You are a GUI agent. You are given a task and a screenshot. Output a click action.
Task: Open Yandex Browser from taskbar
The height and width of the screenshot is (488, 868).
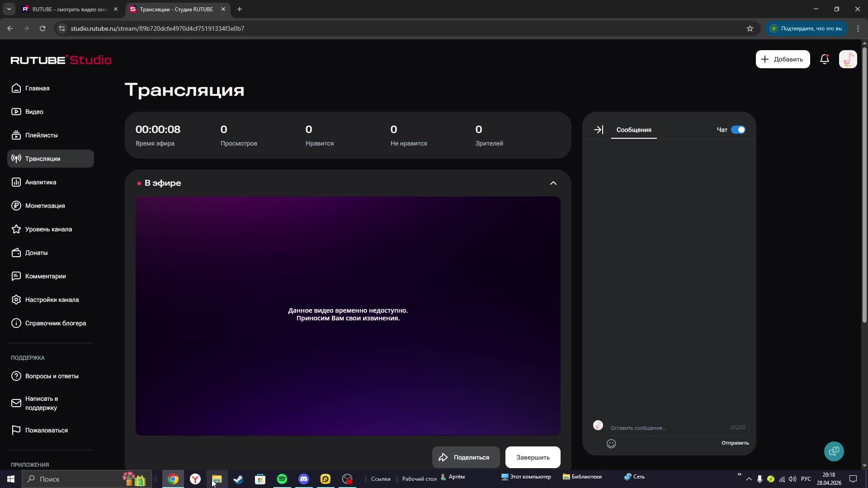[x=195, y=479]
